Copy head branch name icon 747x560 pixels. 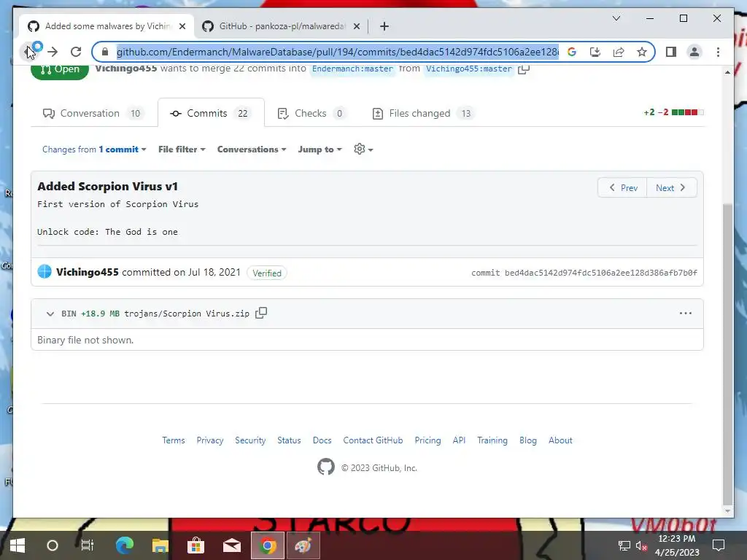pyautogui.click(x=524, y=69)
